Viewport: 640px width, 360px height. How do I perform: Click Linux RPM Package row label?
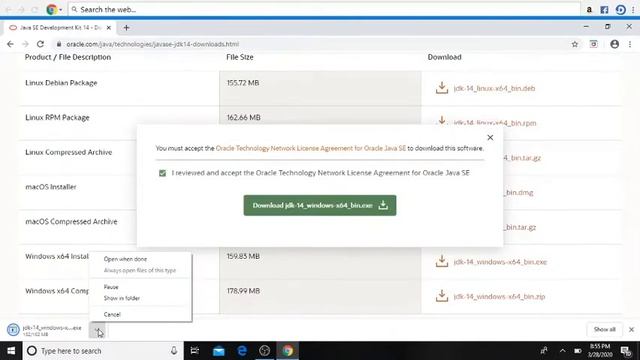click(57, 118)
